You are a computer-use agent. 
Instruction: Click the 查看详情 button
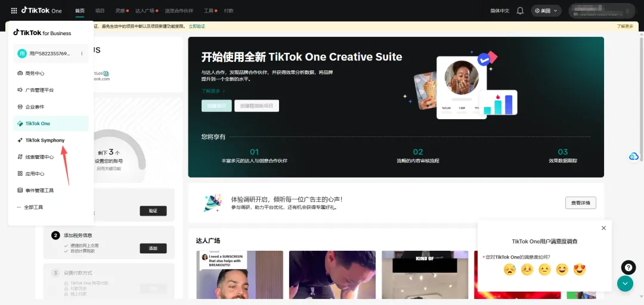coord(580,203)
